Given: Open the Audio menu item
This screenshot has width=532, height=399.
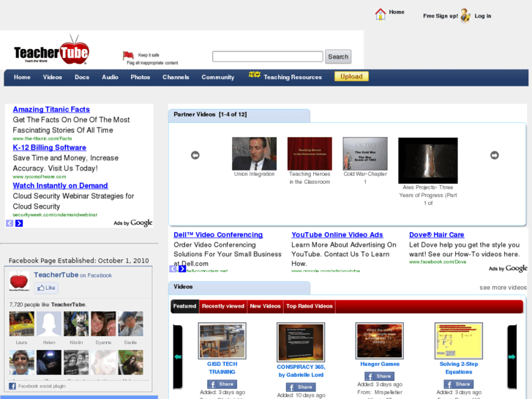Looking at the screenshot, I should tap(110, 77).
